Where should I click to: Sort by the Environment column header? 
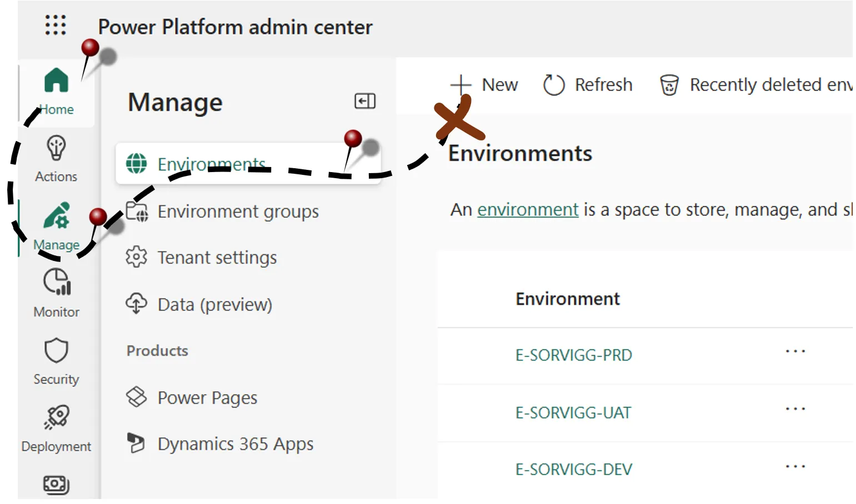[x=567, y=299]
